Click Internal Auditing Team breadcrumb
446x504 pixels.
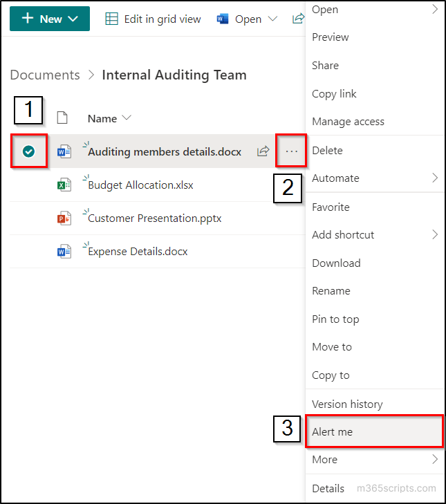click(174, 75)
